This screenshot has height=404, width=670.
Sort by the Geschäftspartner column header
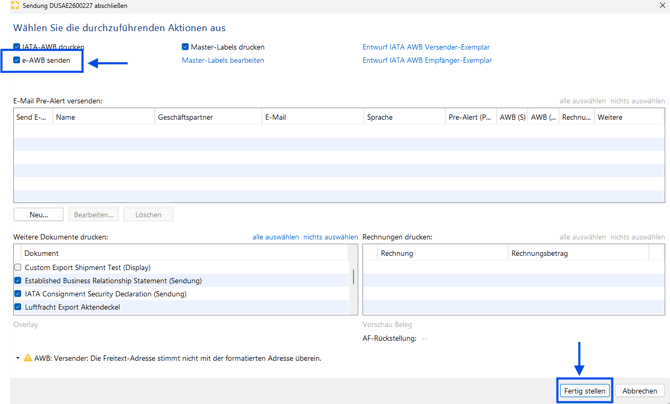click(x=208, y=117)
